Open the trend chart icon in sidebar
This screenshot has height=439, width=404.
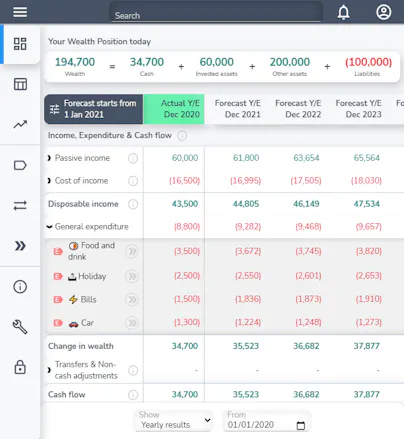click(20, 125)
